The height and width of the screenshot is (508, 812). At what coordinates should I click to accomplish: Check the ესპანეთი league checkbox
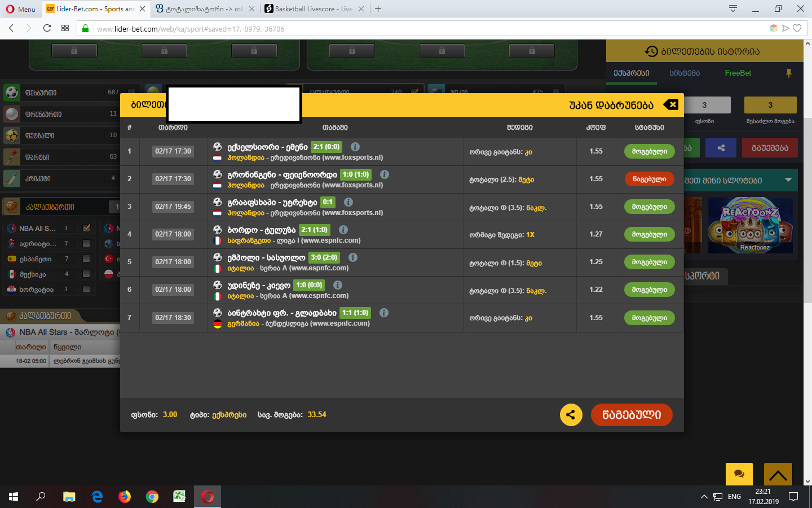tap(86, 259)
